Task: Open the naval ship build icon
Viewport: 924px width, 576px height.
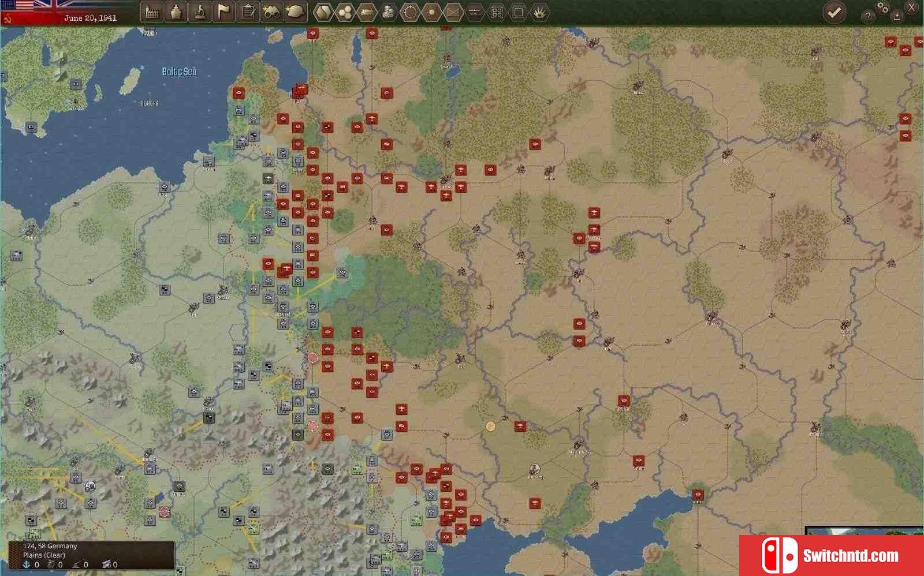Action: click(x=176, y=12)
